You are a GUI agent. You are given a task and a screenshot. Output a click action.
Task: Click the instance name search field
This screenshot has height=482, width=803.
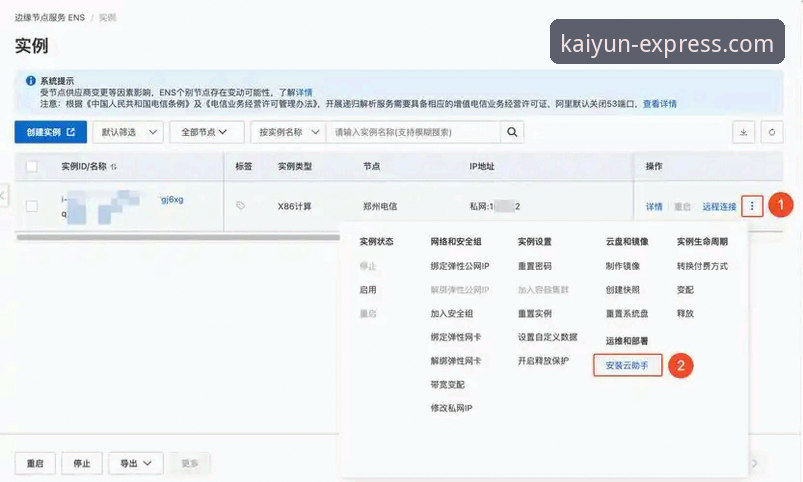(x=413, y=132)
